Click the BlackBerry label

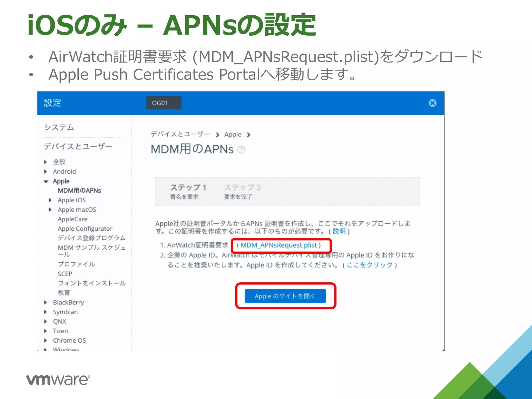[x=68, y=303]
